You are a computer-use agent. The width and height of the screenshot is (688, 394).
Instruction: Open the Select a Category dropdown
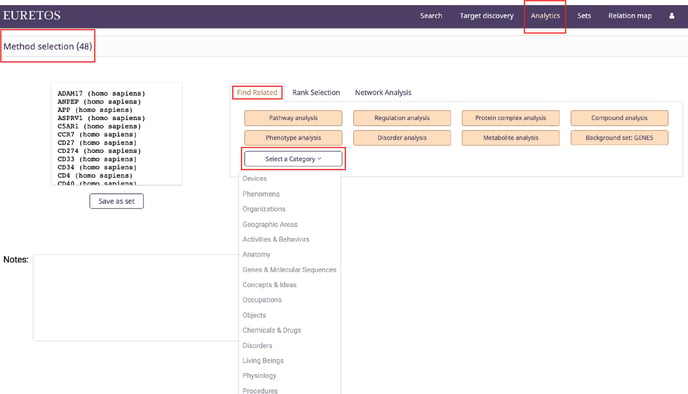(x=293, y=159)
